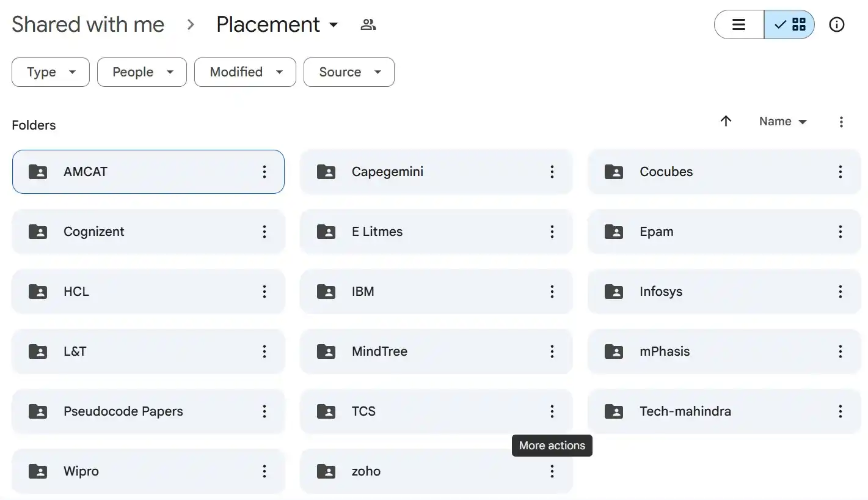The width and height of the screenshot is (868, 500).
Task: Go back to Shared with me
Action: [x=88, y=24]
